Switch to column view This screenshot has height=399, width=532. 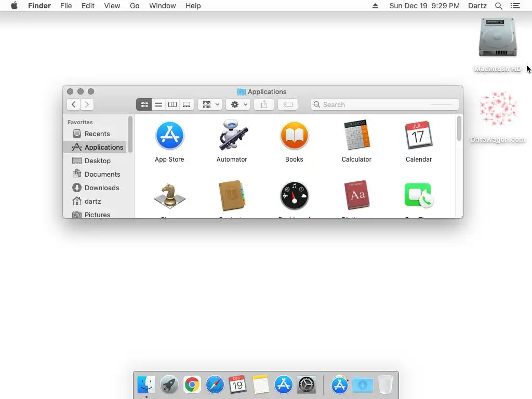(172, 104)
